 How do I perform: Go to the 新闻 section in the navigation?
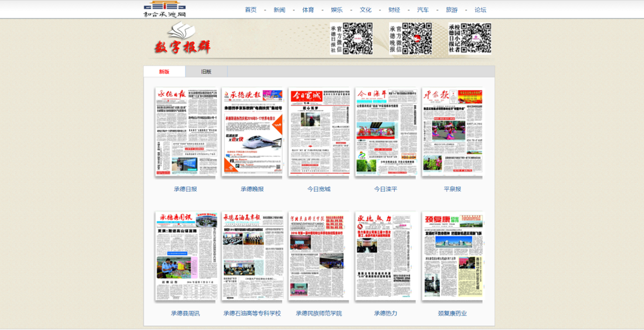pos(279,10)
